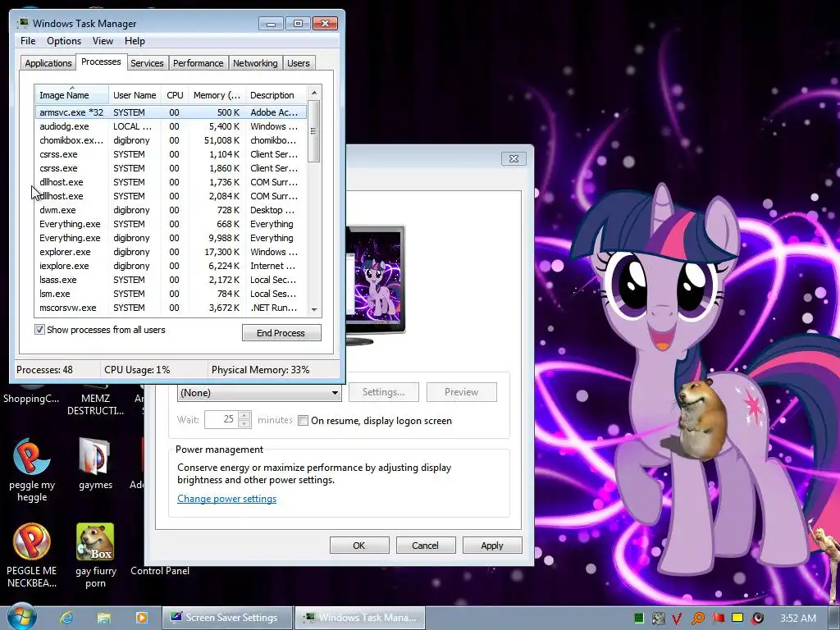Click the orange magnifier tray icon
840x630 pixels.
click(x=697, y=619)
